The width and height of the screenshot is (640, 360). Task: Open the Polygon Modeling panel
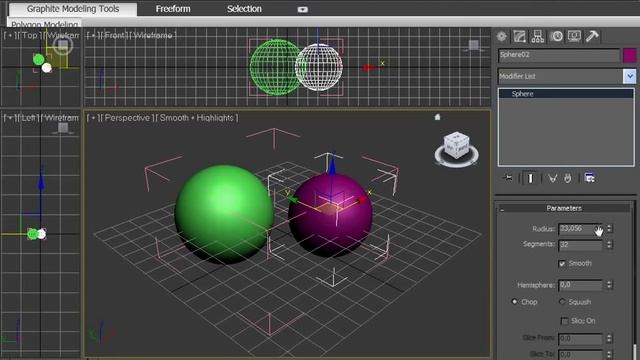[x=44, y=24]
